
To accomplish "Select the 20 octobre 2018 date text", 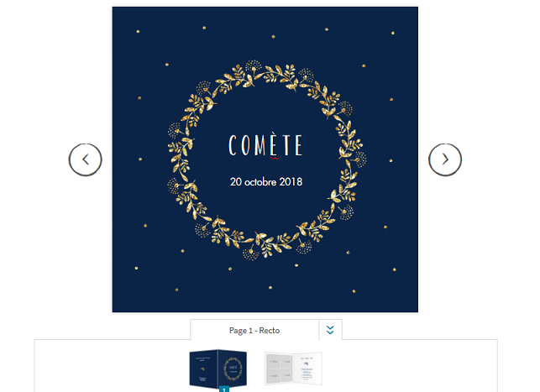I will tap(266, 181).
